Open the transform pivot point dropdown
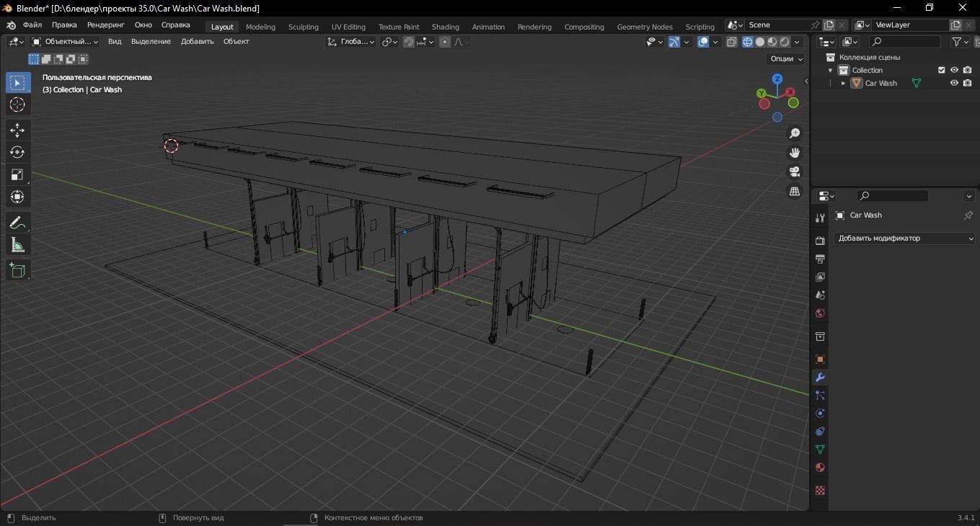The height and width of the screenshot is (526, 980). click(x=389, y=42)
